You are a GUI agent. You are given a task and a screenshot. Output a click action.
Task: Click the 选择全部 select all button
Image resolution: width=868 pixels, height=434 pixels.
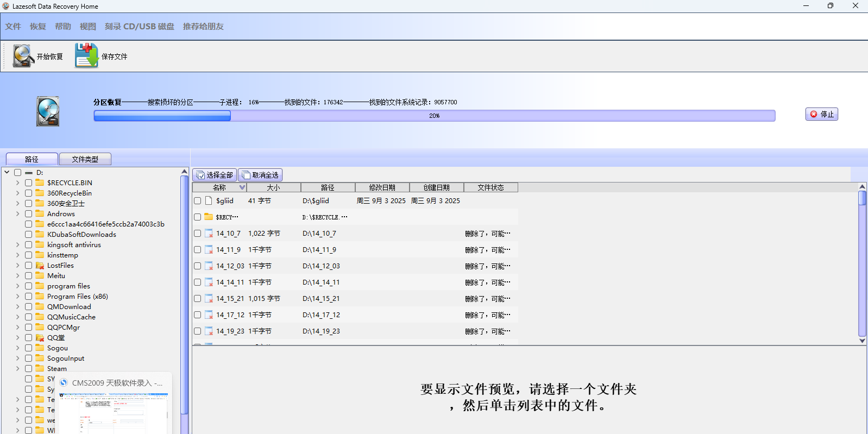point(215,175)
